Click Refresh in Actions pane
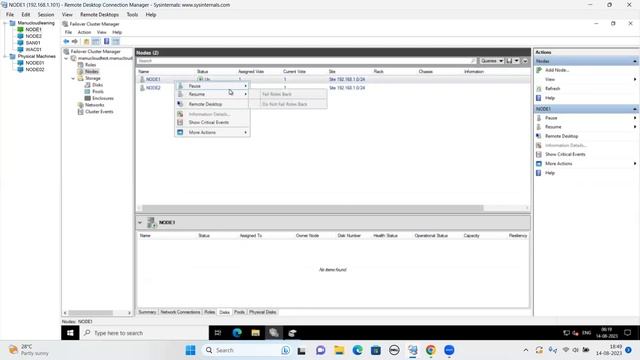The height and width of the screenshot is (360, 640). pos(553,89)
